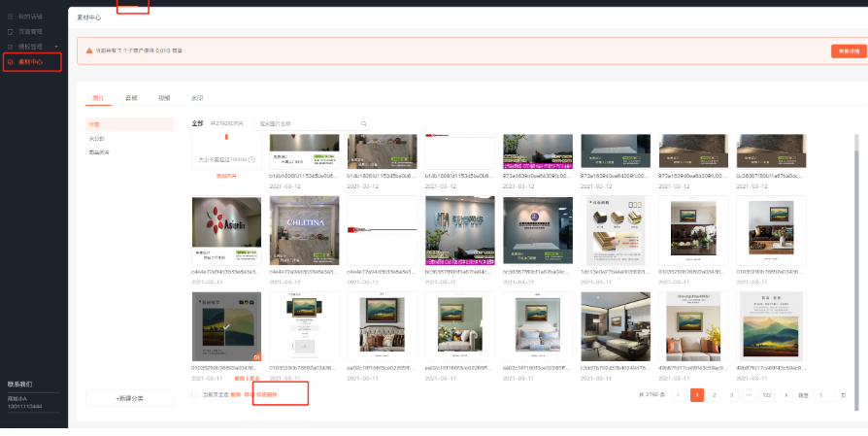Tick the select-all-on-current-page checkbox
The height and width of the screenshot is (436, 868).
pyautogui.click(x=195, y=395)
